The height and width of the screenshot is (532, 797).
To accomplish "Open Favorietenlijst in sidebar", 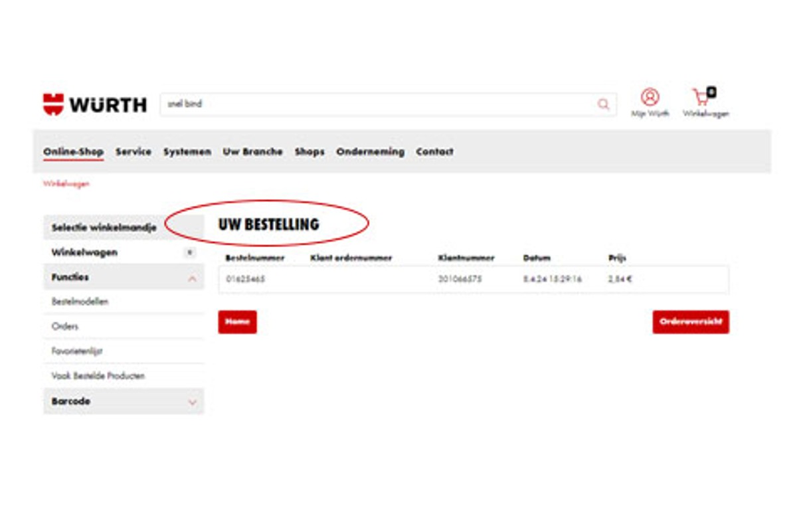I will click(77, 351).
